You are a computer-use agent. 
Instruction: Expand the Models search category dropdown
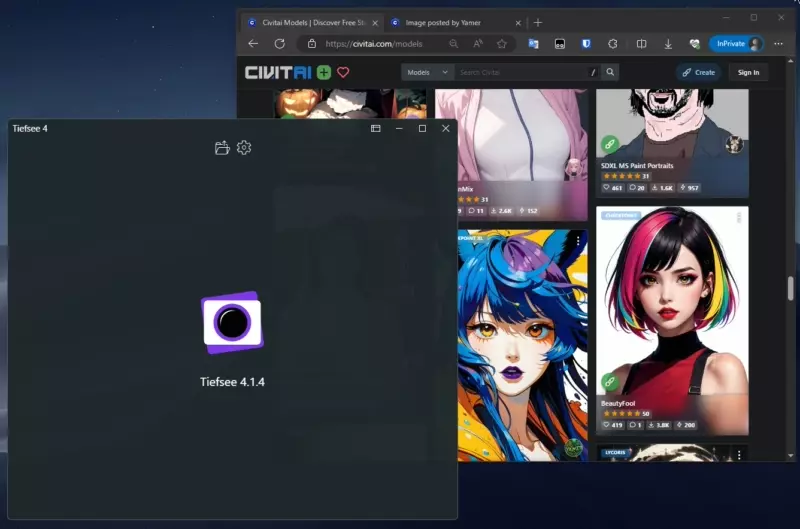click(x=428, y=72)
